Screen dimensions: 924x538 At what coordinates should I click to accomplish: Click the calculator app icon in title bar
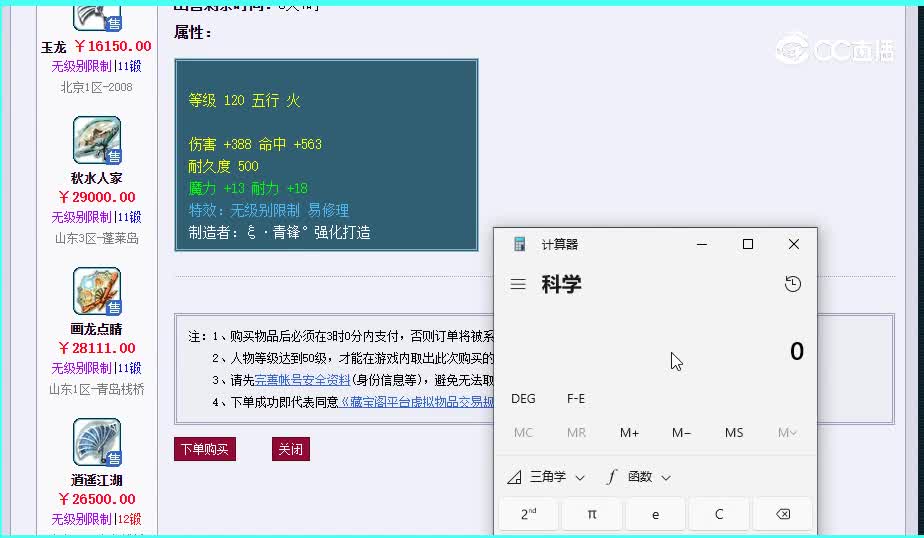point(519,244)
